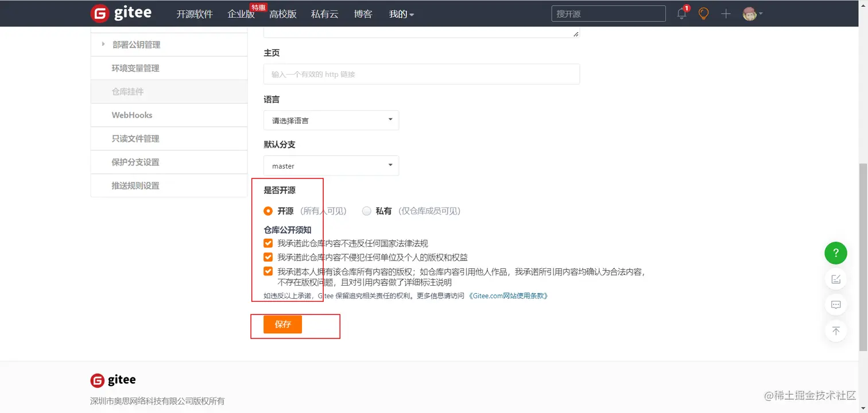Click the notification bell icon
Viewport: 868px width, 413px height.
pos(681,13)
